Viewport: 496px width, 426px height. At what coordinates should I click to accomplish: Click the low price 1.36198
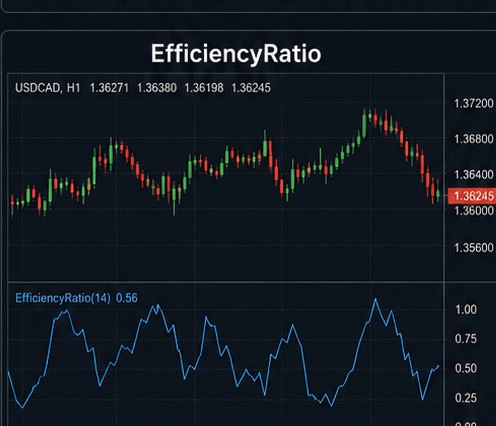point(204,88)
